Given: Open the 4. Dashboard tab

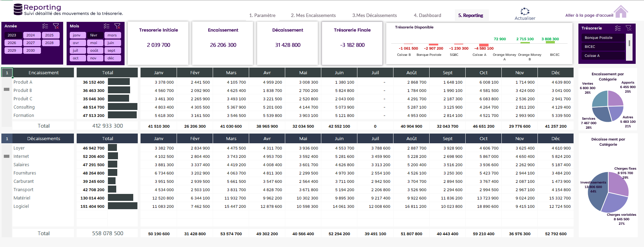Looking at the screenshot, I should tap(427, 15).
